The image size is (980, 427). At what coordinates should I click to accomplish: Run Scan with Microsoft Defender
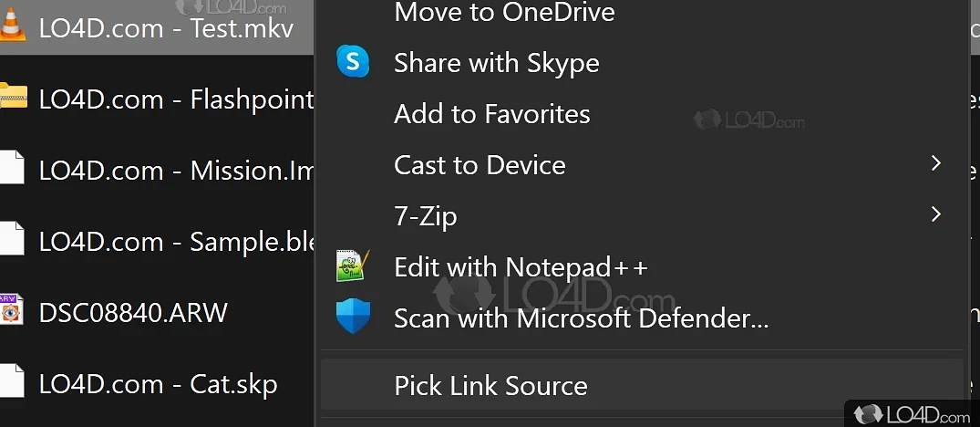coord(581,318)
